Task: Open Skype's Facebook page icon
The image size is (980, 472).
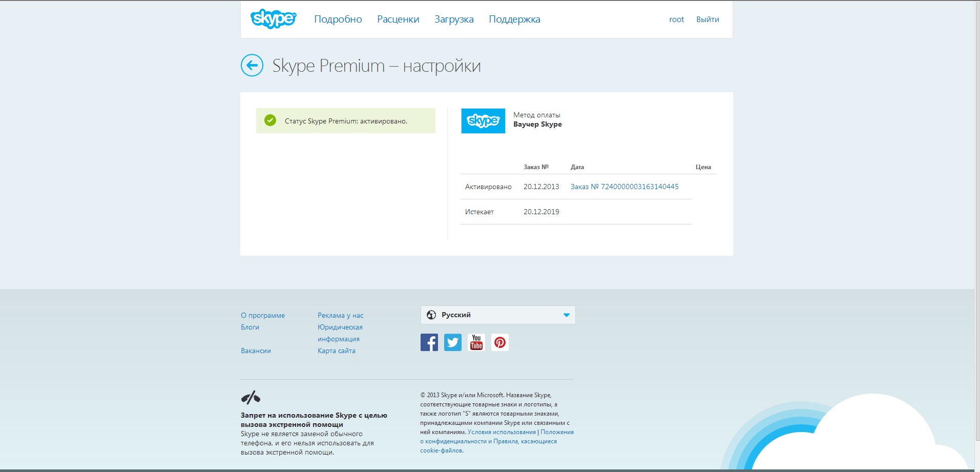Action: [x=429, y=342]
